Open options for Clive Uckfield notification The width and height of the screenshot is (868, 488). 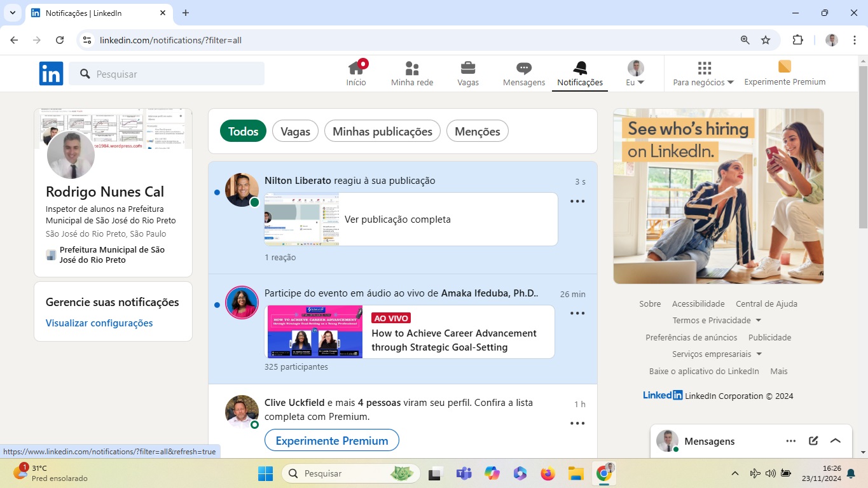click(577, 423)
